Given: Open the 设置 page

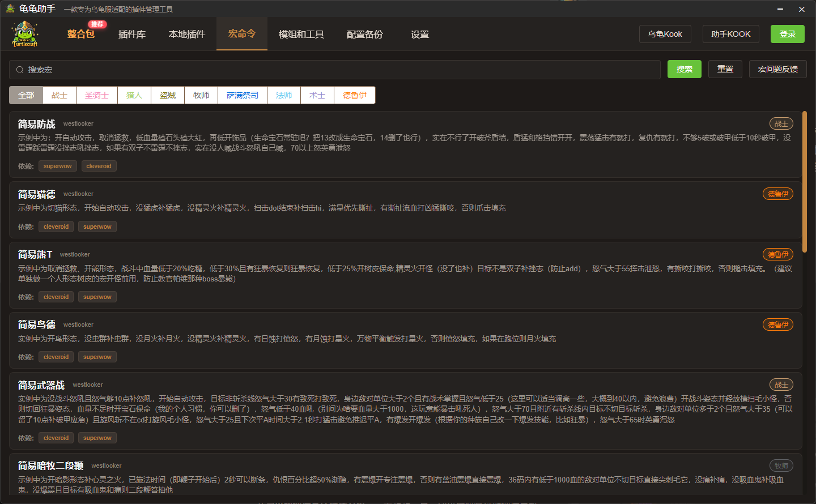Looking at the screenshot, I should 419,34.
